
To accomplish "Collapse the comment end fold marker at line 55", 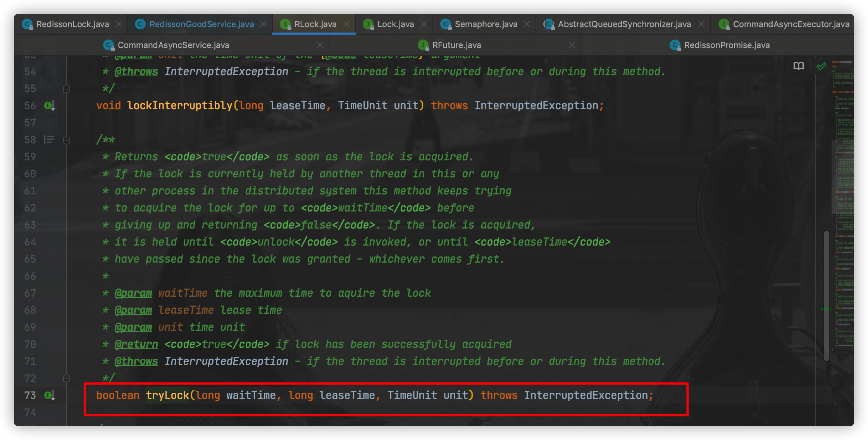I will point(67,89).
